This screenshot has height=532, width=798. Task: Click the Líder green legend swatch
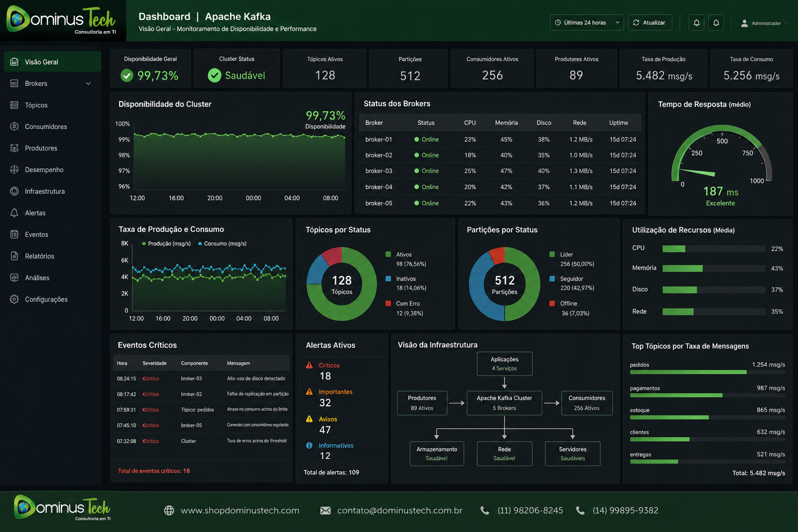[552, 254]
